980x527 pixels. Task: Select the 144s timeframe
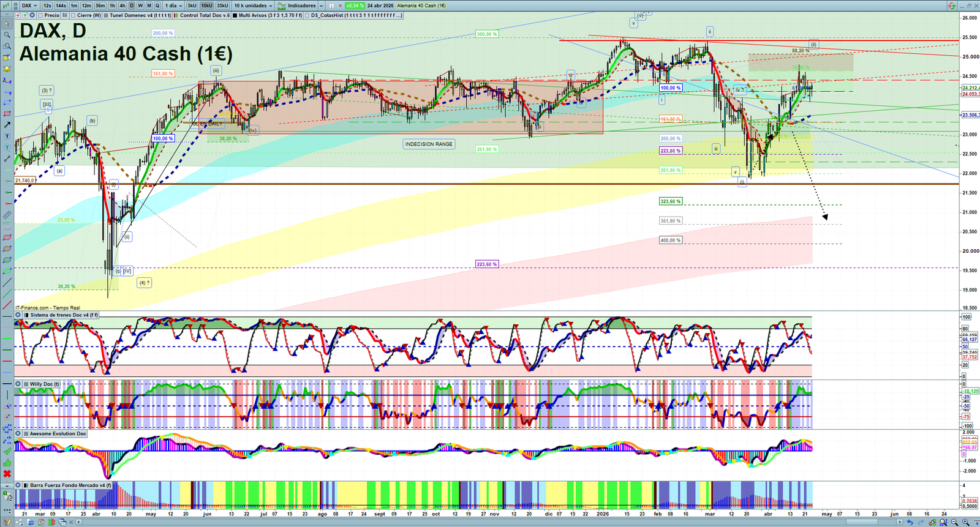tap(61, 6)
